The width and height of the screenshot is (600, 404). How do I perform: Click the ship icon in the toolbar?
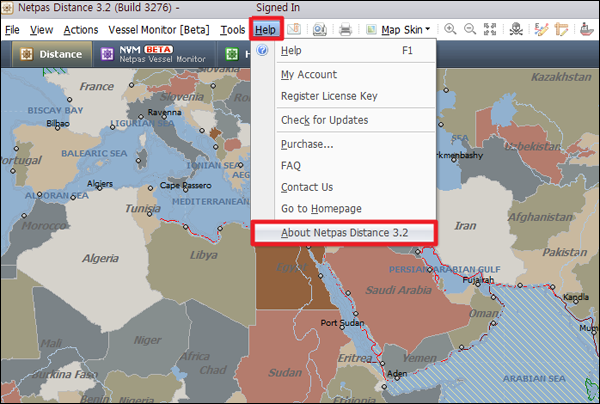586,29
